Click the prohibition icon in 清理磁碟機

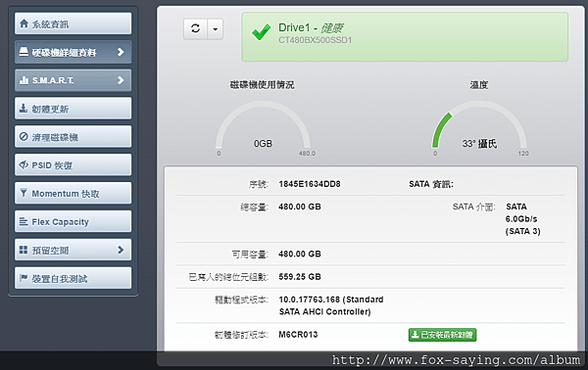tap(24, 137)
